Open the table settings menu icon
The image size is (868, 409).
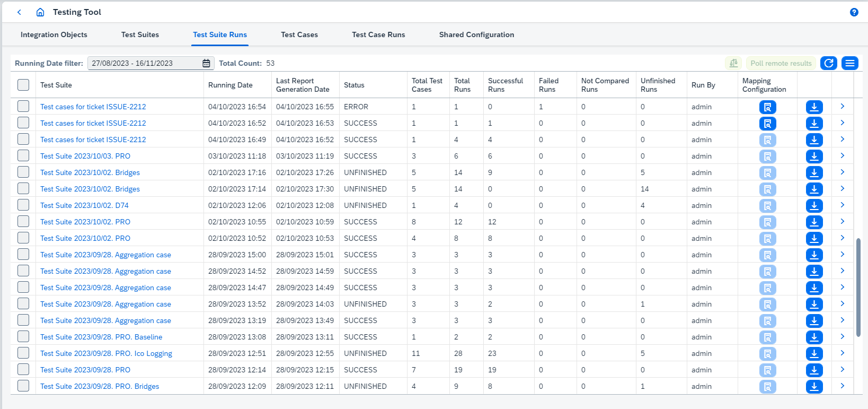[x=850, y=63]
